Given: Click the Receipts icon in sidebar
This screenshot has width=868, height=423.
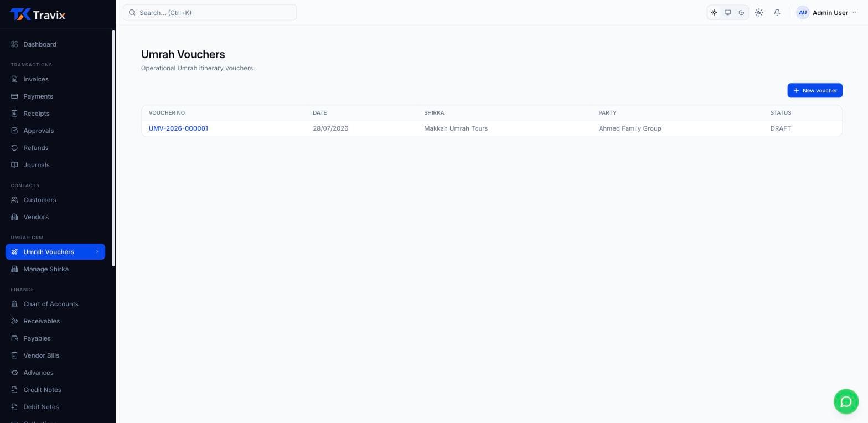Looking at the screenshot, I should [x=14, y=114].
